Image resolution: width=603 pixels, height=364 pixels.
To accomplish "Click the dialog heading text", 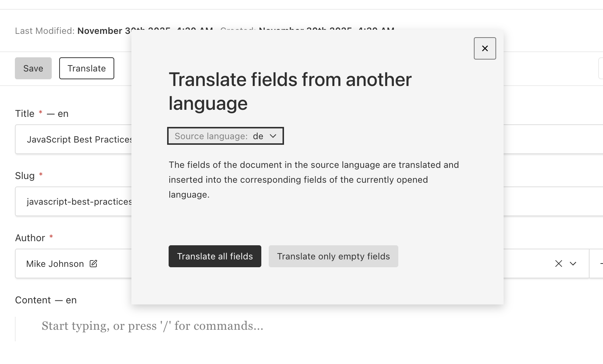I will (x=290, y=91).
